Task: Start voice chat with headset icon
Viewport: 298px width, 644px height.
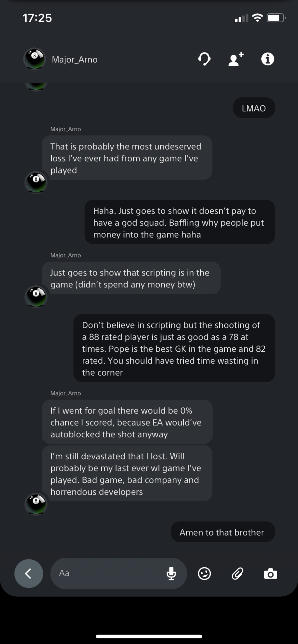Action: point(204,59)
